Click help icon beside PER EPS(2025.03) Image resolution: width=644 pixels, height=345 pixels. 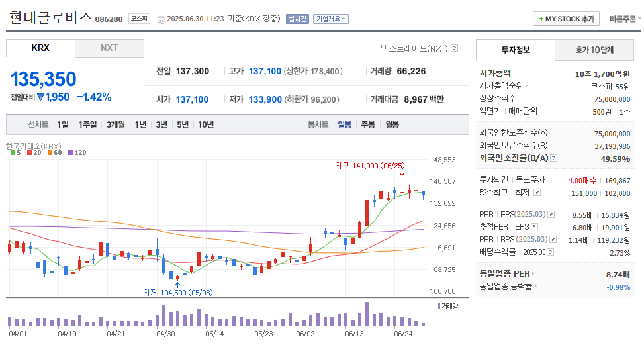[551, 215]
